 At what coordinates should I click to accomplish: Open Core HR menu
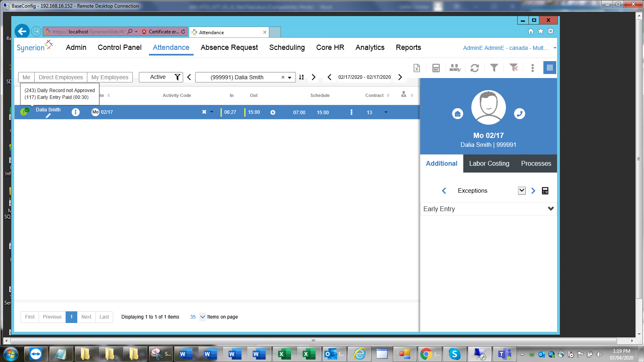tap(330, 47)
